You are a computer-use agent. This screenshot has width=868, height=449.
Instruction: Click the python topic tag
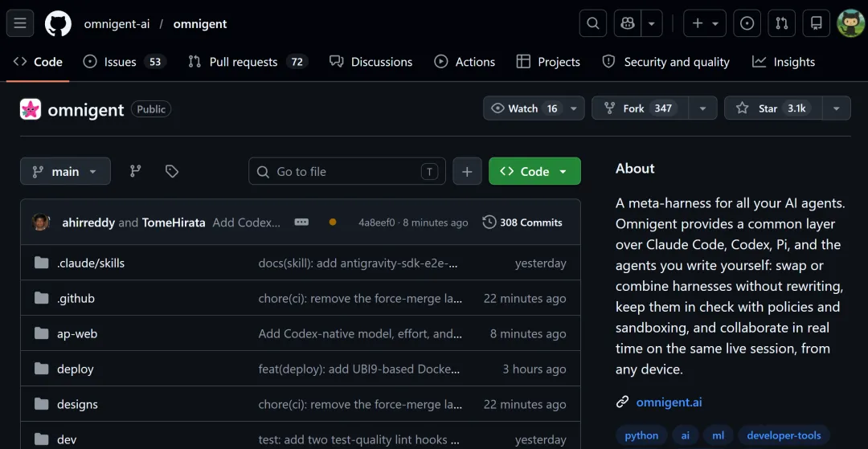[641, 435]
